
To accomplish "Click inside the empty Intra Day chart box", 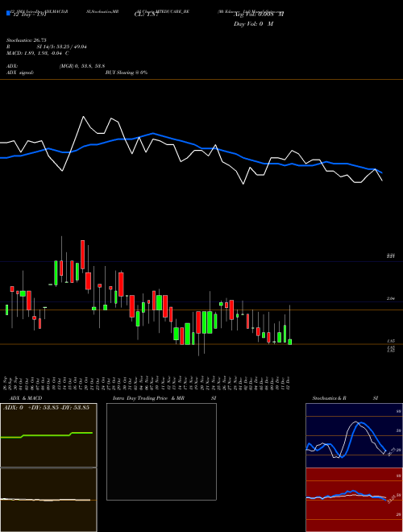I will tap(161, 451).
